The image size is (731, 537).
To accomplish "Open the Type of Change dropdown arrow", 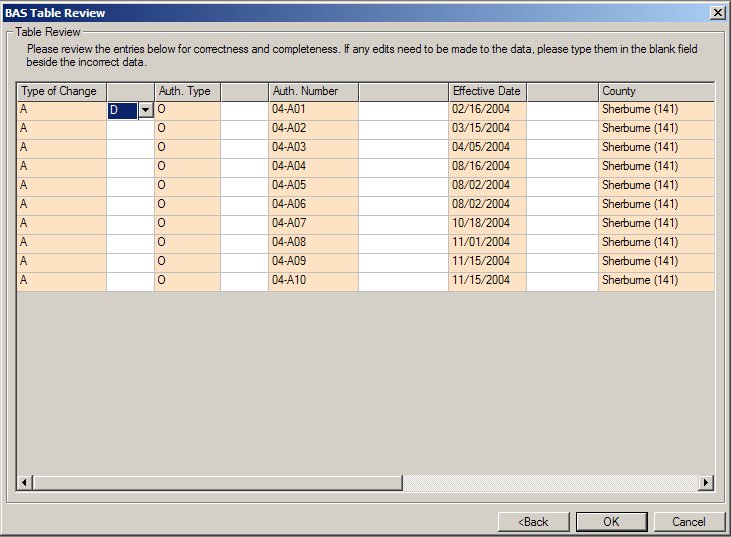I will coord(145,110).
